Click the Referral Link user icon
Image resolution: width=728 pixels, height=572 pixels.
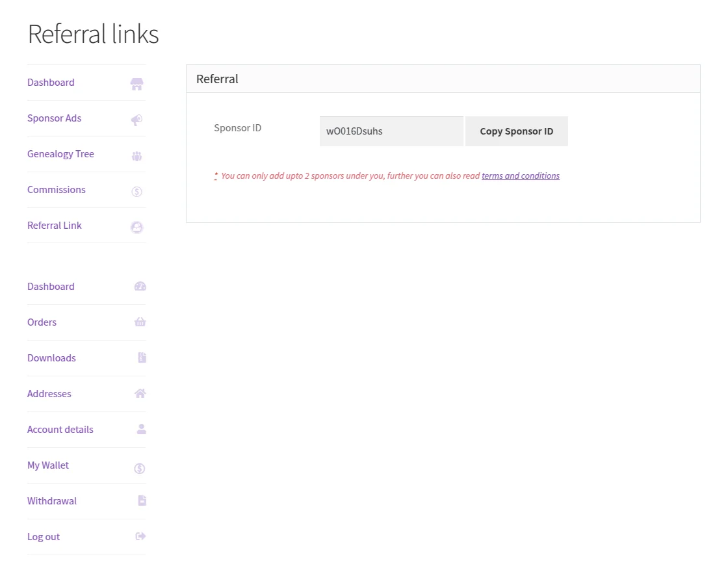tap(136, 227)
